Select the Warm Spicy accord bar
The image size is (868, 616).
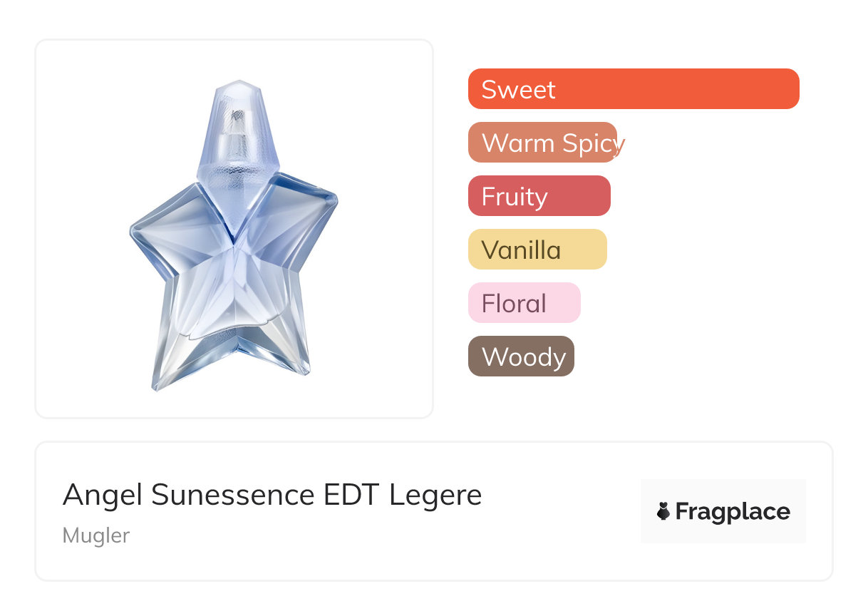click(542, 143)
